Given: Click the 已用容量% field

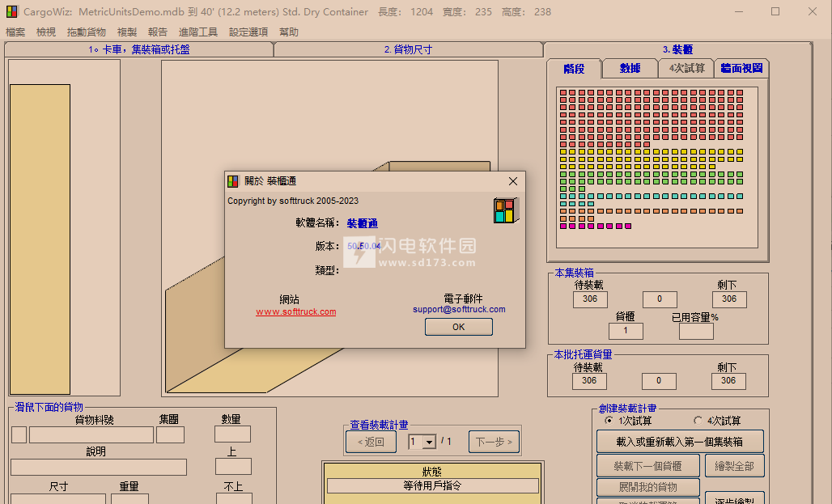Looking at the screenshot, I should [x=696, y=331].
